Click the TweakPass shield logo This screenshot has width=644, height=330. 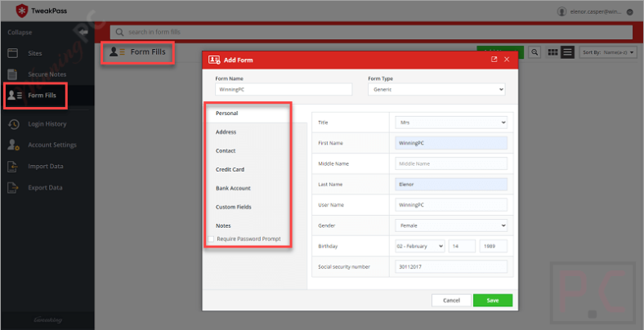point(22,11)
